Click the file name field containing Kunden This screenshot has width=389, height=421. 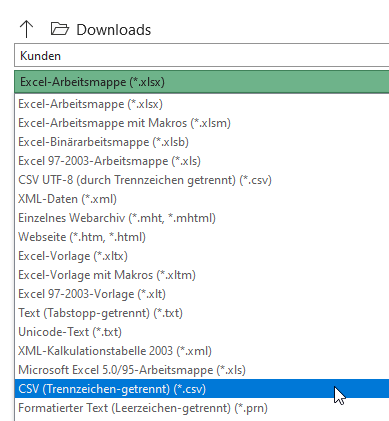pos(202,55)
